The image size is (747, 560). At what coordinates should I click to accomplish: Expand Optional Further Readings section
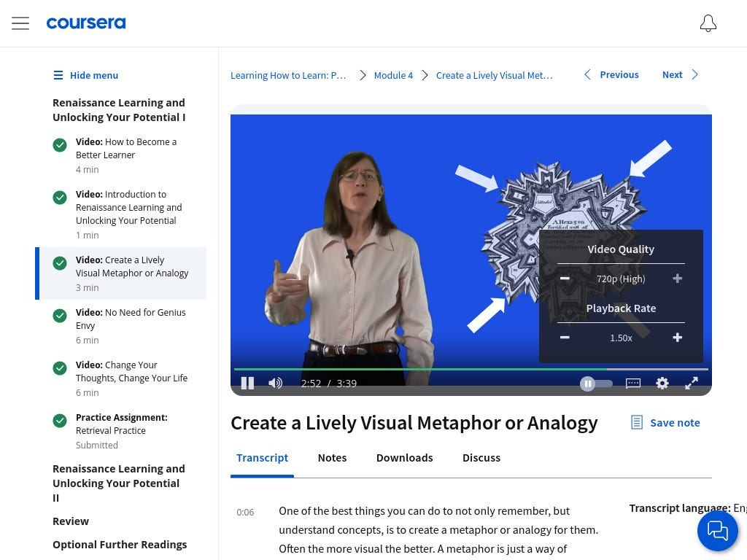point(120,544)
